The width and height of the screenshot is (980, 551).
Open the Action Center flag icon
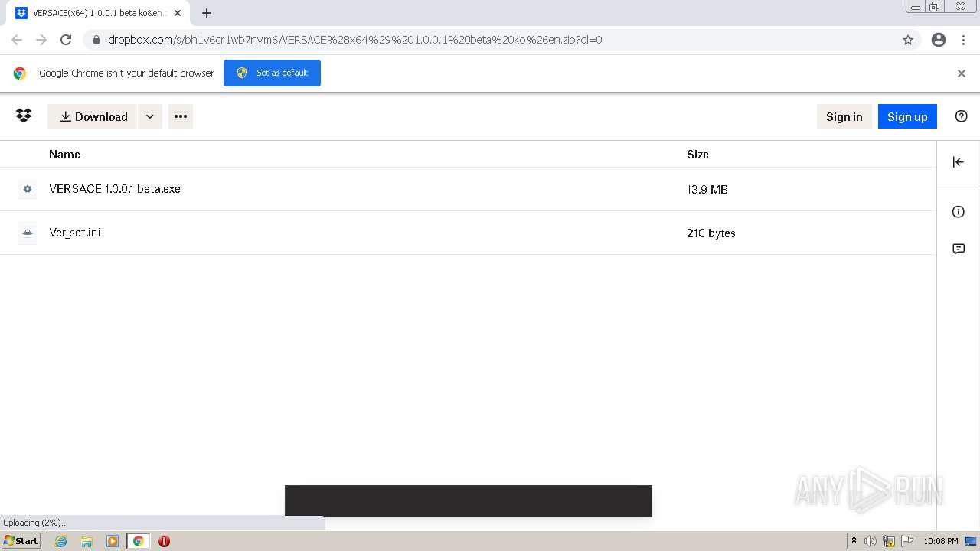click(x=907, y=541)
